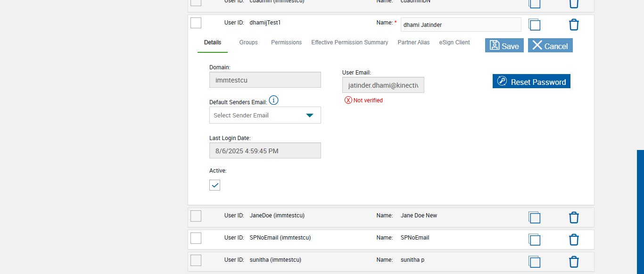Open the Permissions tab
Screen dimensions: 644x274
point(286,42)
